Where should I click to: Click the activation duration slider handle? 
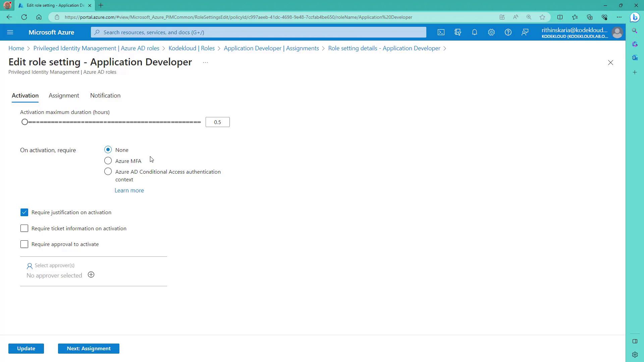(24, 122)
